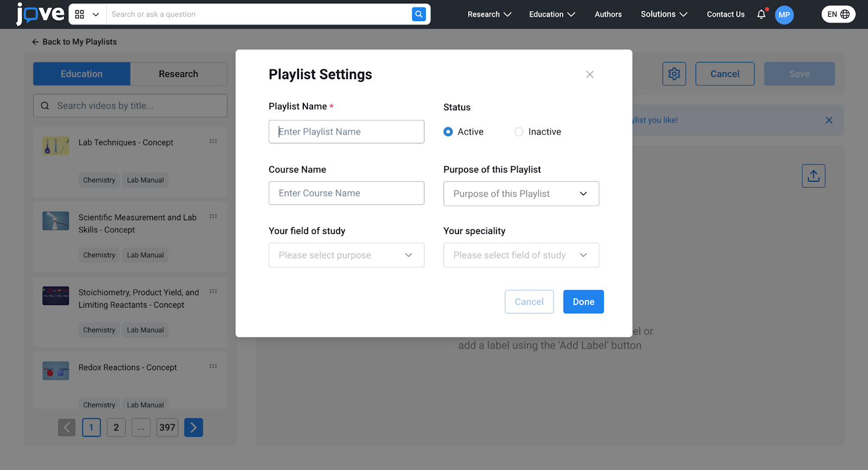This screenshot has width=868, height=470.
Task: Select the Inactive status radio button
Action: 519,132
